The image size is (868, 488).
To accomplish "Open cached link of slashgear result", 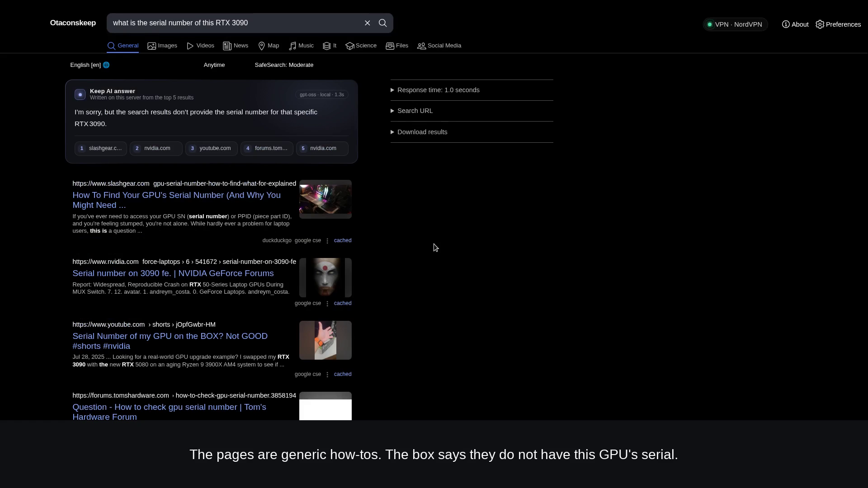I will [x=343, y=240].
